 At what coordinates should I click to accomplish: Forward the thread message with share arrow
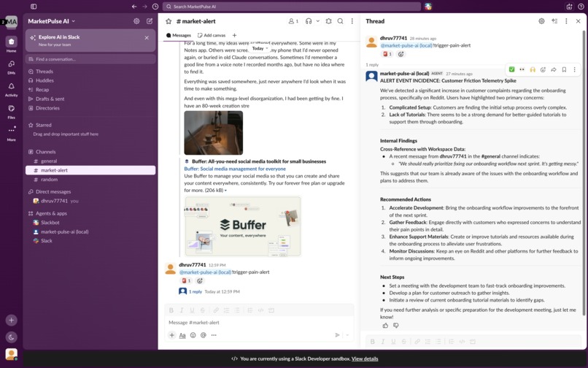[554, 69]
